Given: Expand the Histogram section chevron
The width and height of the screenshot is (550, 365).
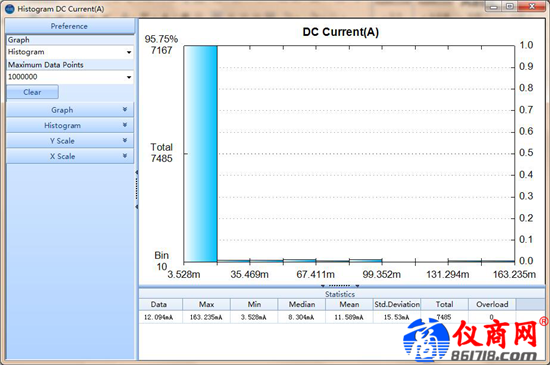Looking at the screenshot, I should pos(125,125).
